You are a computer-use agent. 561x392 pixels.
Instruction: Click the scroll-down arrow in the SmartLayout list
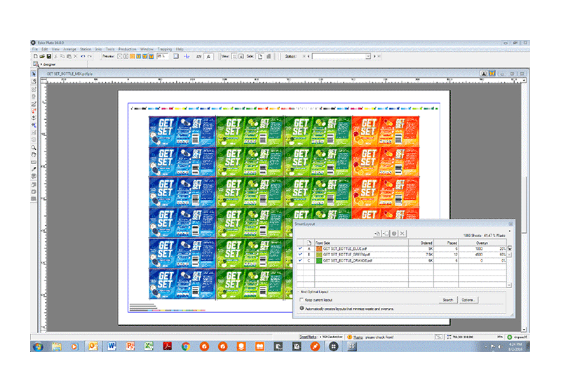click(x=509, y=285)
